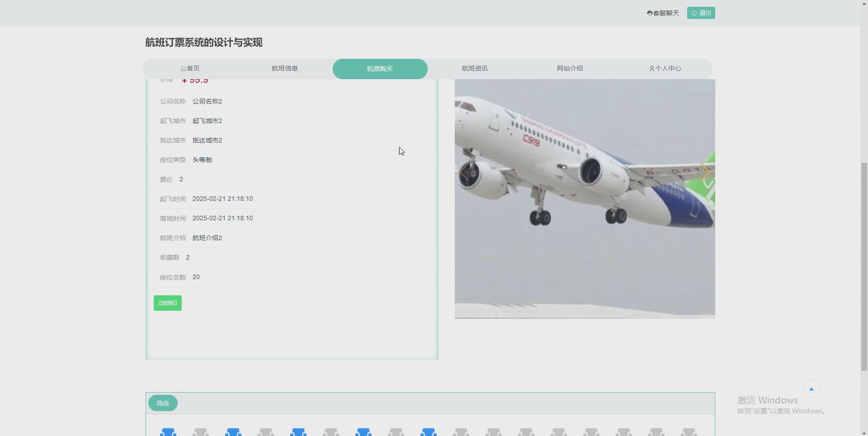Click the site title 航班订票系统的设计与实现
The height and width of the screenshot is (436, 868).
pos(204,43)
